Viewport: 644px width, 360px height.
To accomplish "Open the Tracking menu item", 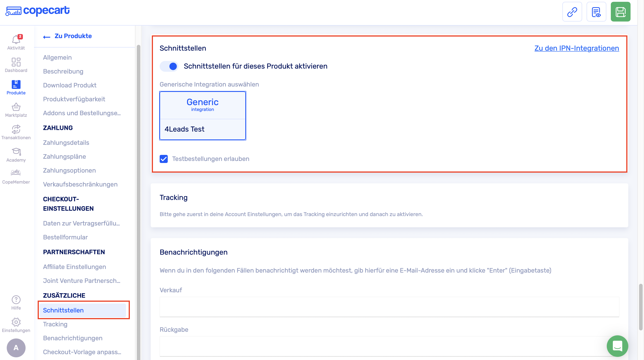I will click(55, 324).
